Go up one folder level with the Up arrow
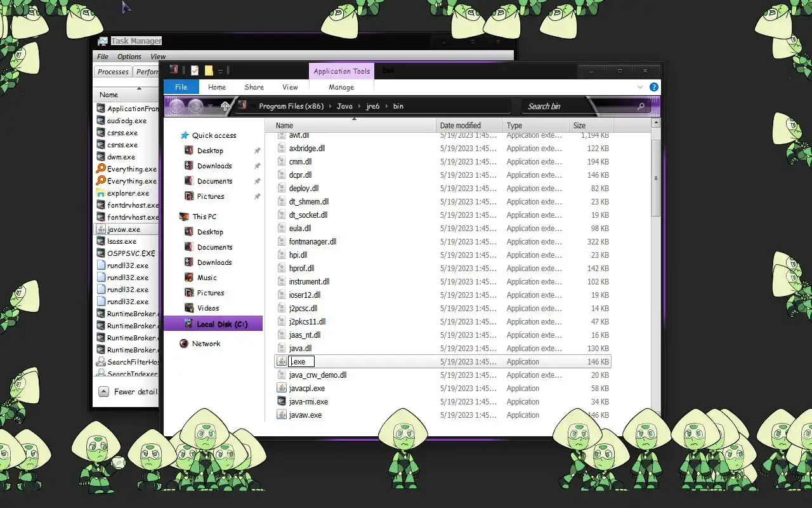The height and width of the screenshot is (508, 812). click(225, 107)
